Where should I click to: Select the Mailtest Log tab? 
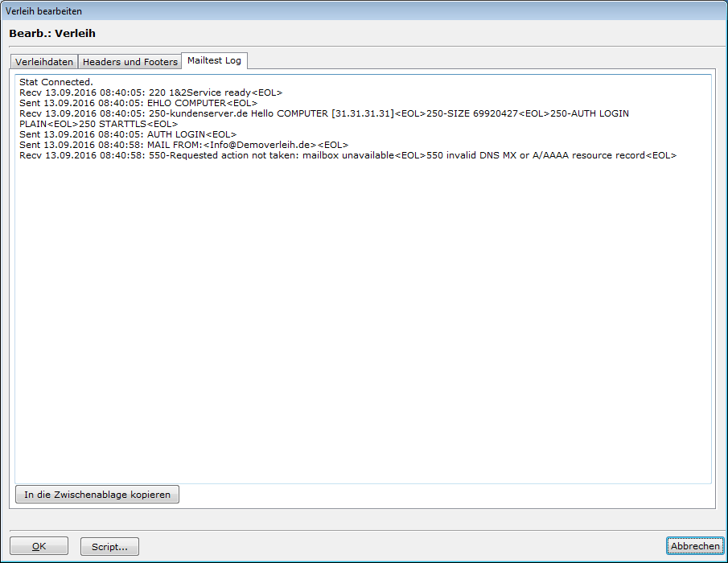click(x=215, y=61)
